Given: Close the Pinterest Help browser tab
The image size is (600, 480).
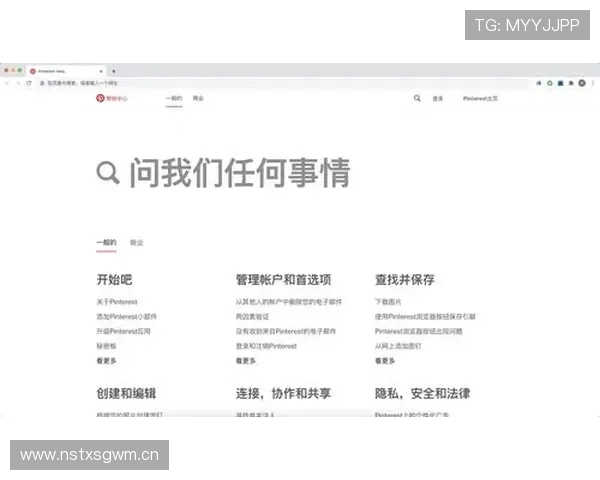Looking at the screenshot, I should [101, 71].
